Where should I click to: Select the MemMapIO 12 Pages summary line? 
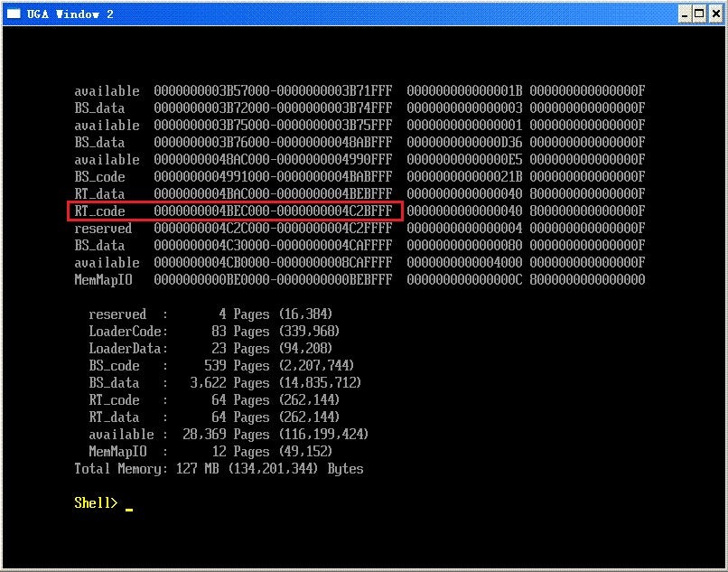210,452
